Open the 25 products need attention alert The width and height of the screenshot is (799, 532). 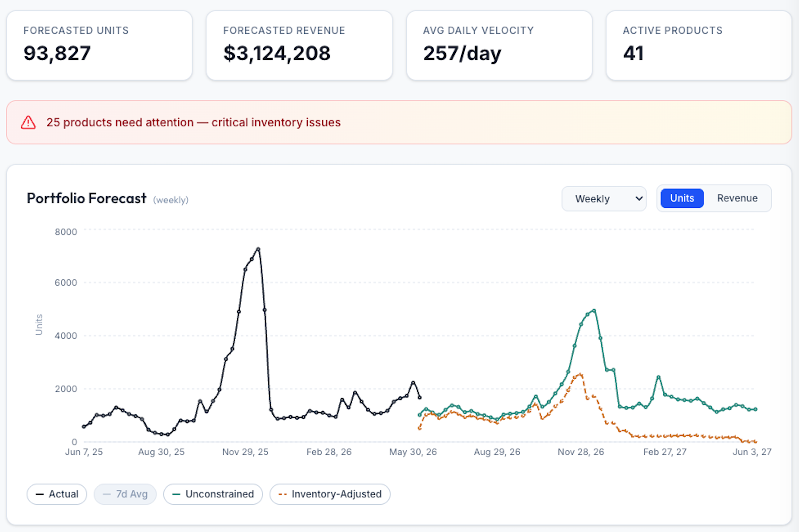[399, 122]
